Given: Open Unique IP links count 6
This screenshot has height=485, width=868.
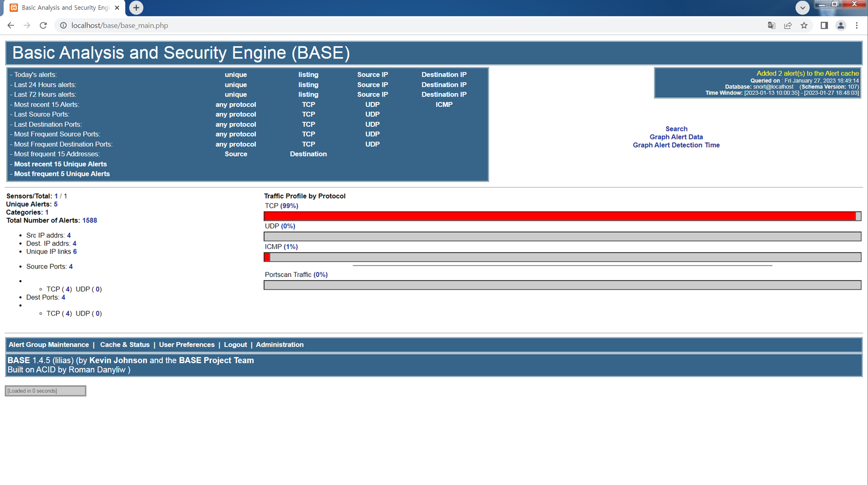Looking at the screenshot, I should pyautogui.click(x=75, y=252).
